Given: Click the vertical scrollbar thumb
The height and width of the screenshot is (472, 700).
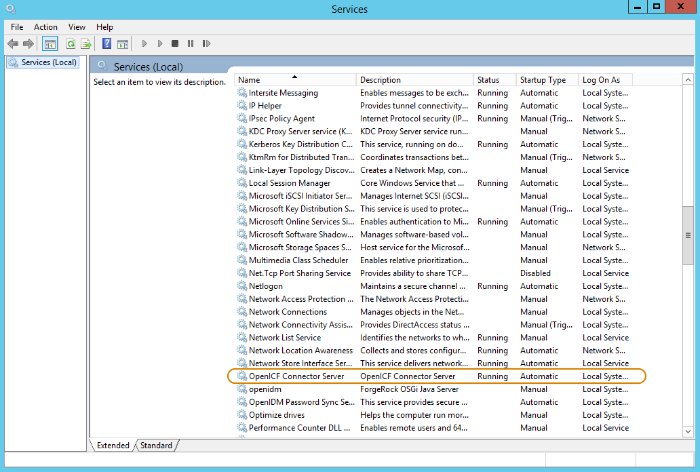Looking at the screenshot, I should pyautogui.click(x=688, y=235).
